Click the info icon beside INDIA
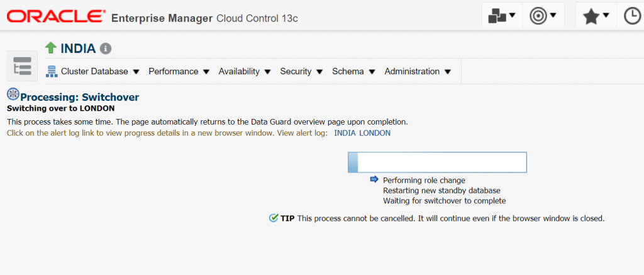 106,48
